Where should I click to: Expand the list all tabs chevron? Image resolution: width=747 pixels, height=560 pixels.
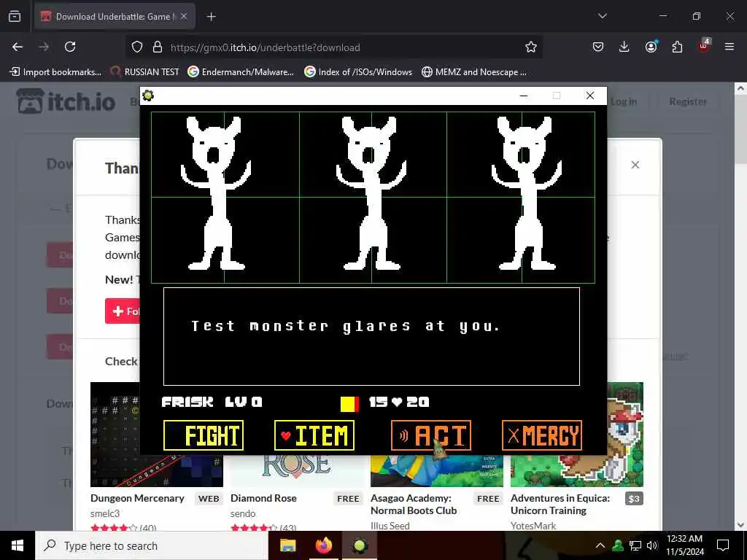(x=602, y=16)
